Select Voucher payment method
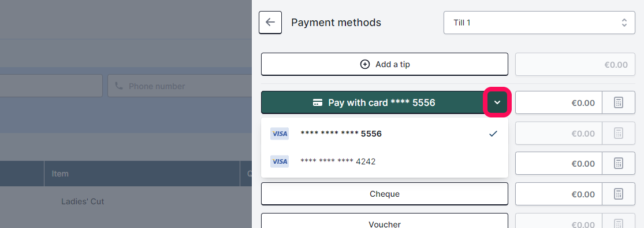Image resolution: width=644 pixels, height=228 pixels. pos(385,222)
